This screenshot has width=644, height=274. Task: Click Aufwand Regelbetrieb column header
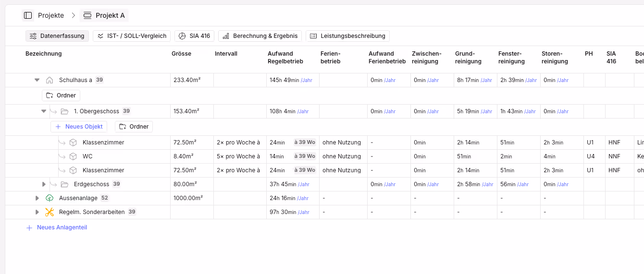(285, 58)
